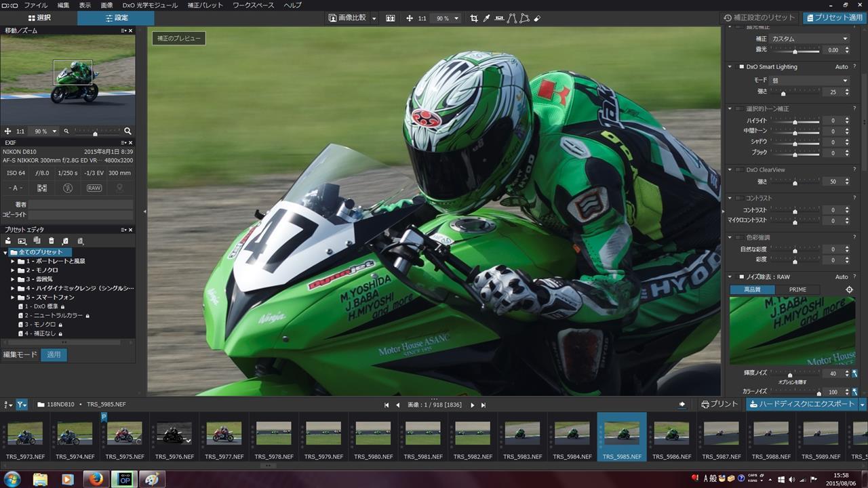Select the force parallel lines perspective tool
Screen dimensions: 868x488
[x=511, y=18]
